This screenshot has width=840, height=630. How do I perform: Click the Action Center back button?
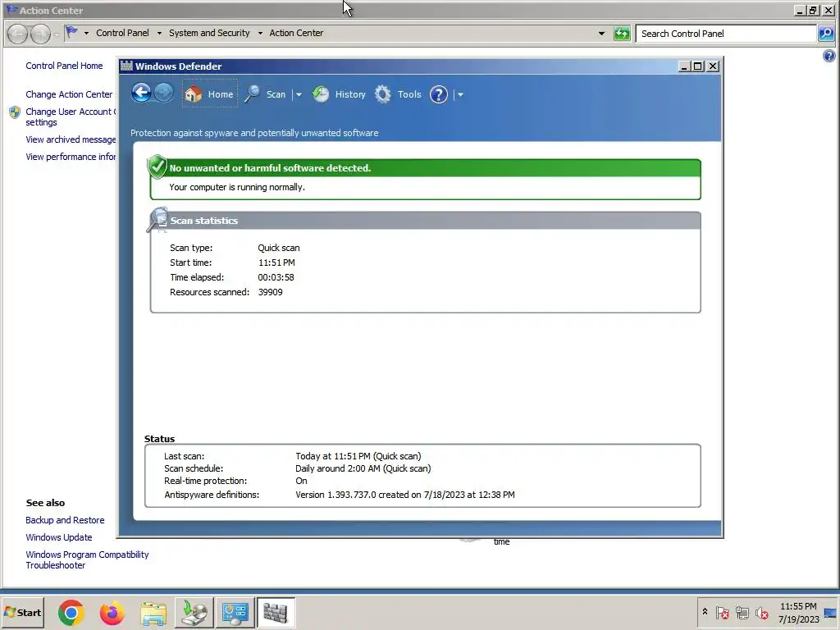(x=18, y=34)
